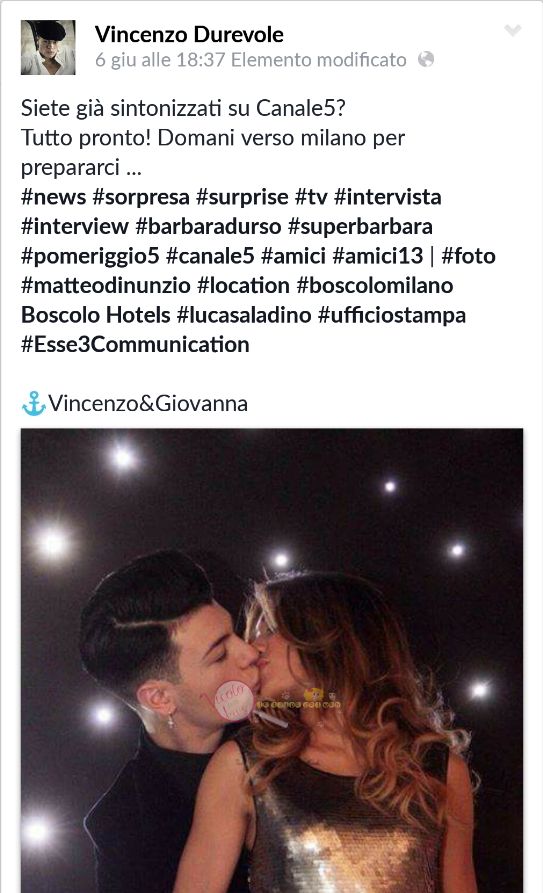Follow the #barbaradurso hashtag link

point(208,227)
